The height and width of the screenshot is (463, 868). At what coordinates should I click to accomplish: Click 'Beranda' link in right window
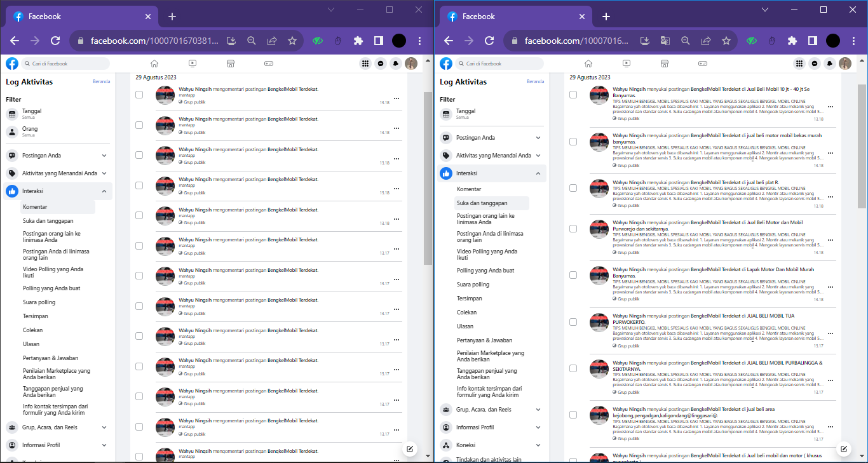(x=535, y=82)
